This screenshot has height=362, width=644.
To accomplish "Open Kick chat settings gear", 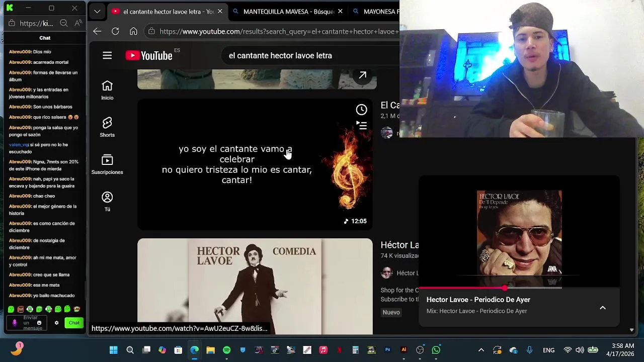I will 56,323.
